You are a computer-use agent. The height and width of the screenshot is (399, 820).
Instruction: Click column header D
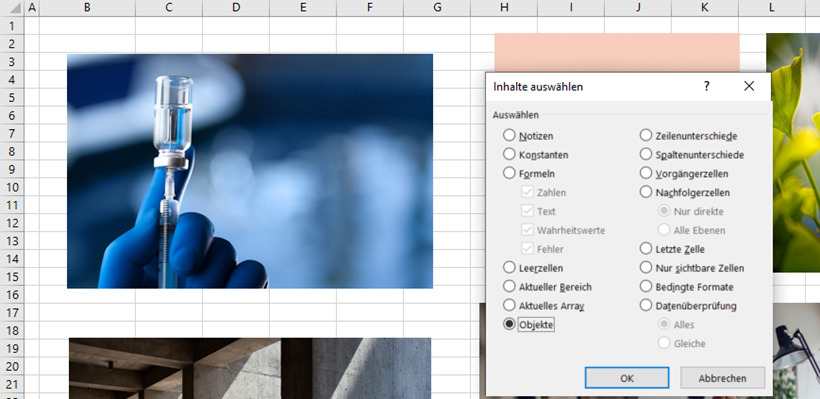pyautogui.click(x=236, y=7)
